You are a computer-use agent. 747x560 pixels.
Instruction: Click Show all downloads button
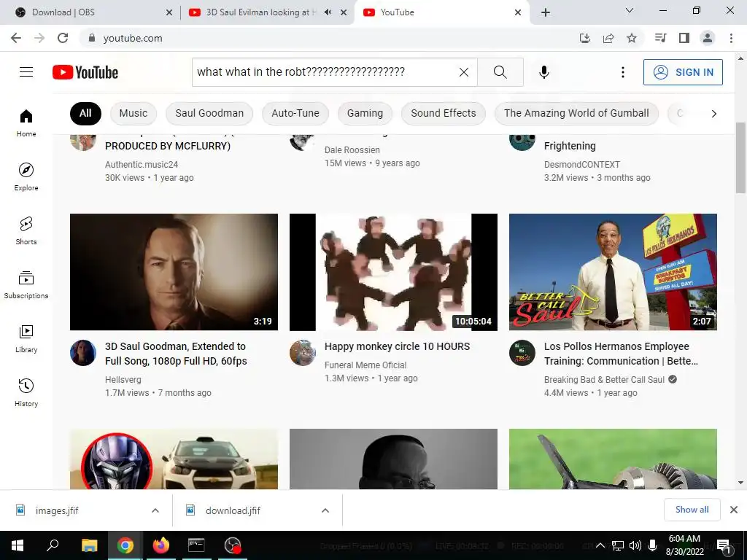tap(692, 510)
